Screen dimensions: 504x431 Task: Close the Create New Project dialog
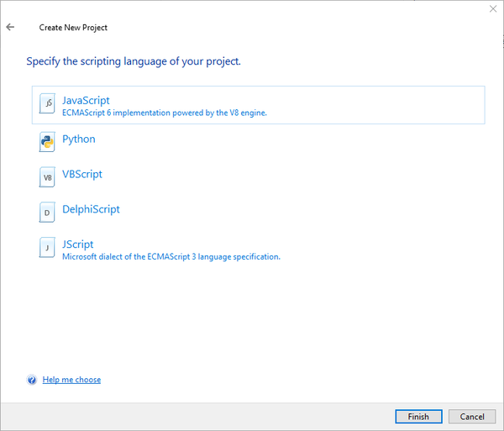492,8
